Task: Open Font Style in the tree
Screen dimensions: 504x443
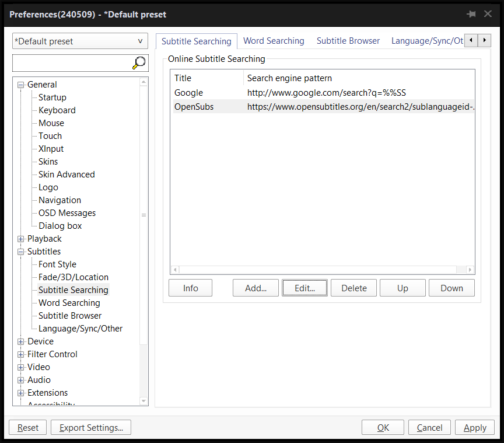Action: click(57, 264)
